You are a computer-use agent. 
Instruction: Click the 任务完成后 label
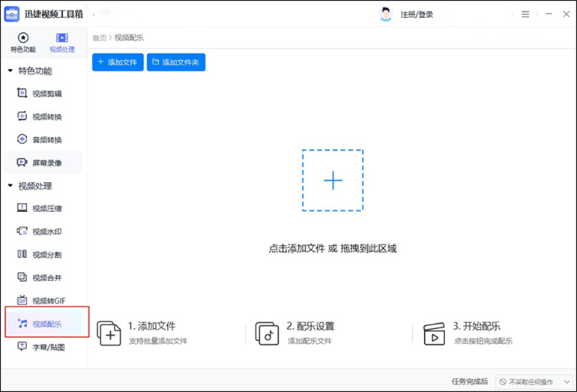pyautogui.click(x=470, y=382)
